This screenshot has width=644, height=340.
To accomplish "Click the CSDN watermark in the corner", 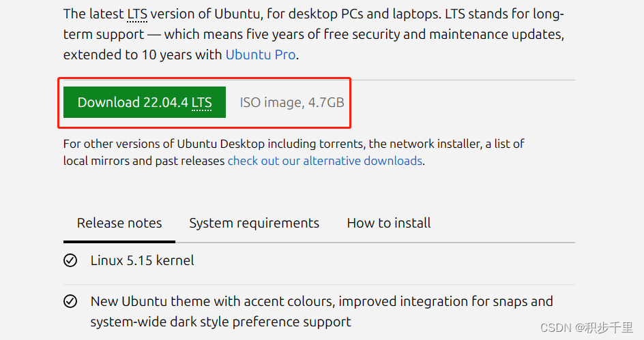I will [587, 328].
